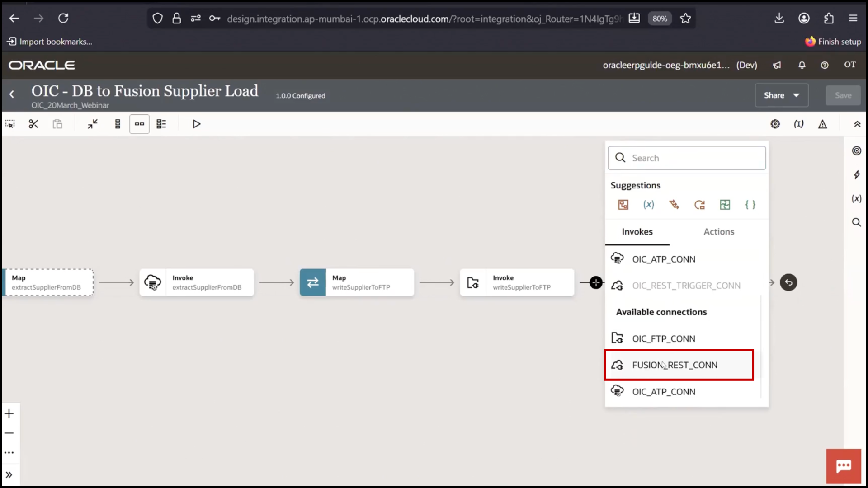Click the return end node on canvas

(x=788, y=283)
